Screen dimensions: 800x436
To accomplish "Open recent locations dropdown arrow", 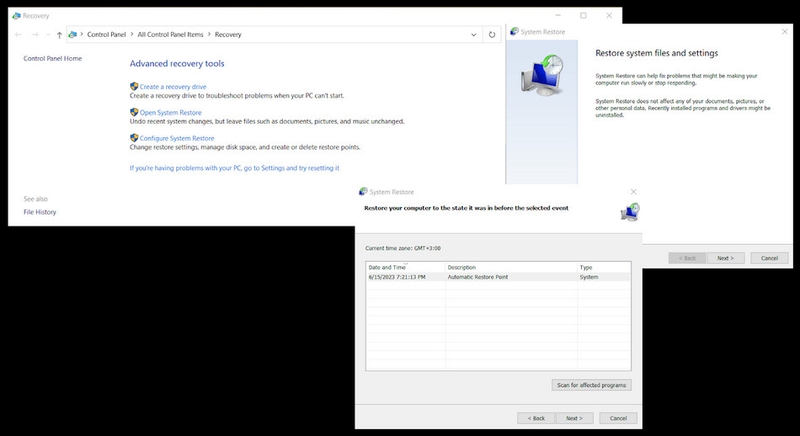I will pos(48,35).
